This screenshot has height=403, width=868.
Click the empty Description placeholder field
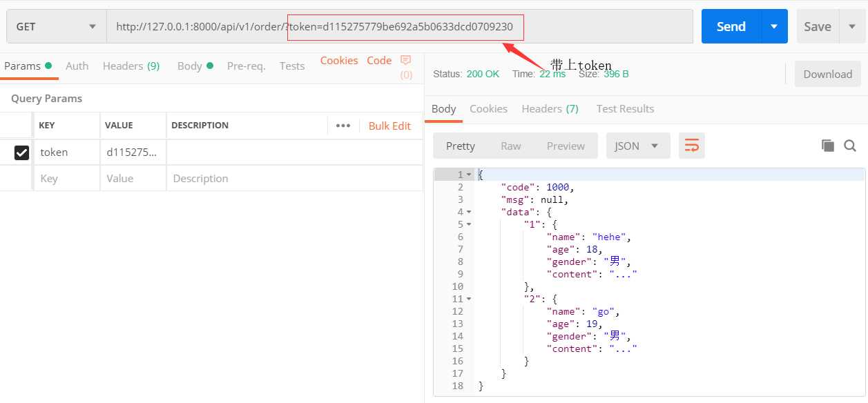click(295, 178)
